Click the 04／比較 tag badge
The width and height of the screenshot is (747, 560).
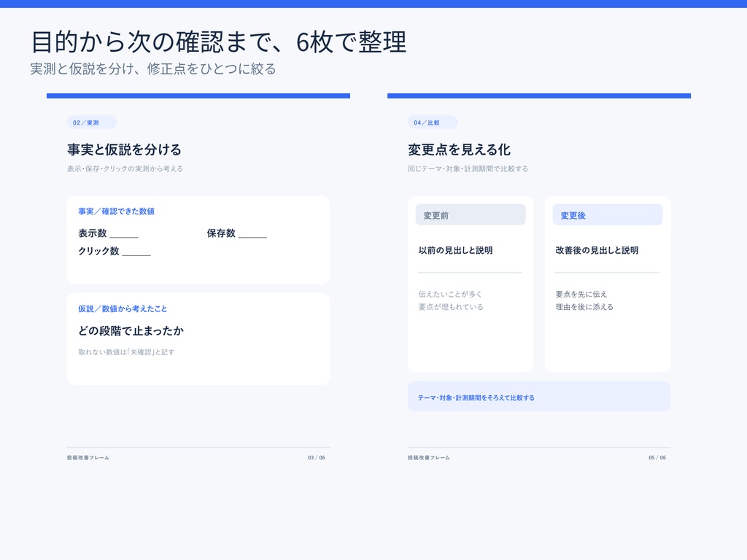(x=432, y=122)
